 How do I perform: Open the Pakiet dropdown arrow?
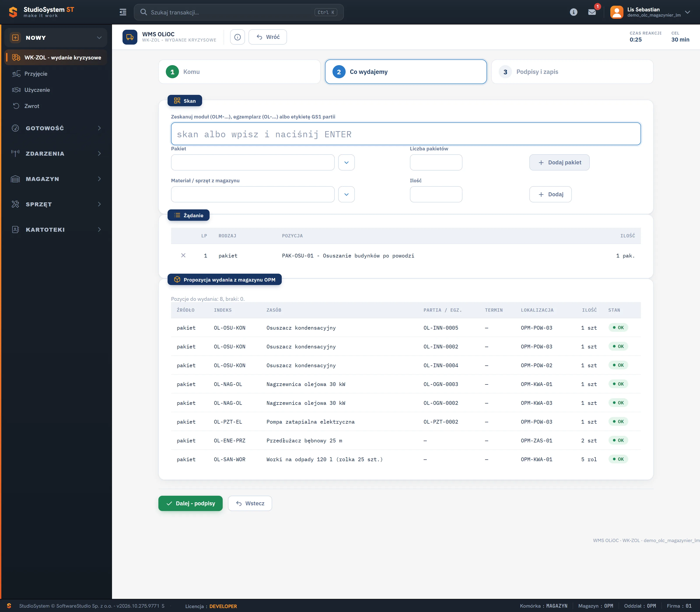pyautogui.click(x=346, y=163)
